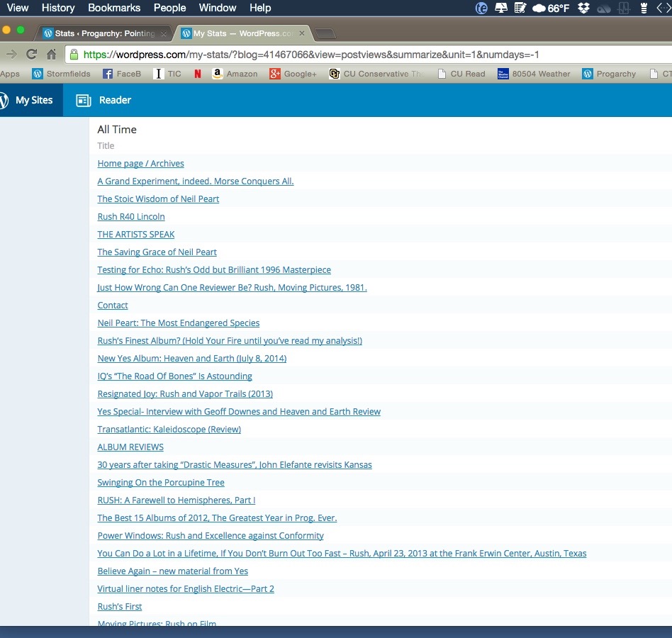This screenshot has height=638, width=672.
Task: Open Swinging On the Porcupine Tree link
Action: 161,483
